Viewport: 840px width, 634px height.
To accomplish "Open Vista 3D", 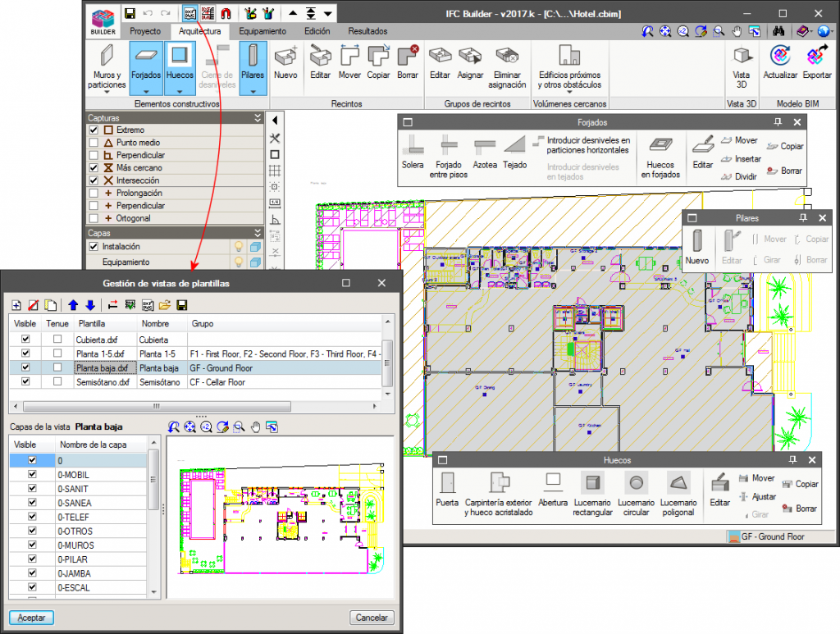I will click(x=742, y=67).
